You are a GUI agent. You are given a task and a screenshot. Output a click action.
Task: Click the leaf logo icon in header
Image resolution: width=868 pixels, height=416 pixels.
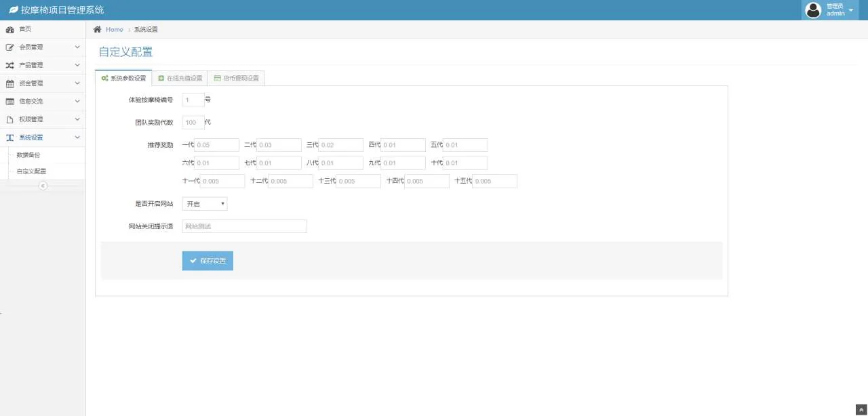coord(13,10)
